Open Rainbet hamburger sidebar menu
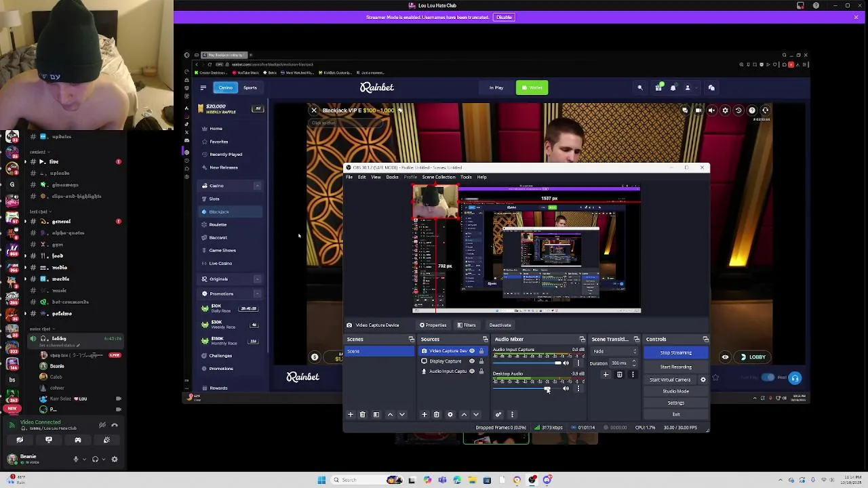Image resolution: width=868 pixels, height=488 pixels. pyautogui.click(x=203, y=87)
